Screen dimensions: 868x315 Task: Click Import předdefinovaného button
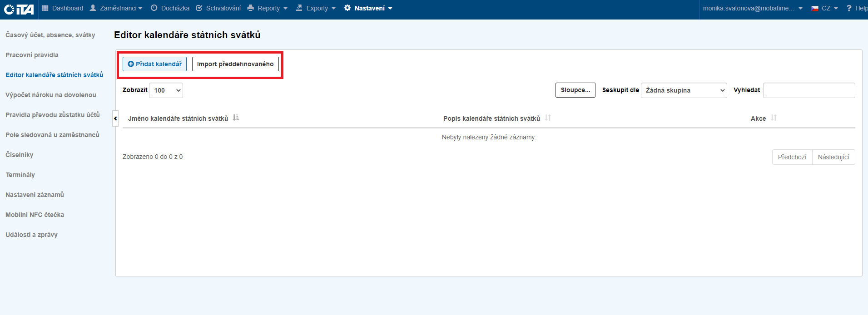click(x=235, y=64)
